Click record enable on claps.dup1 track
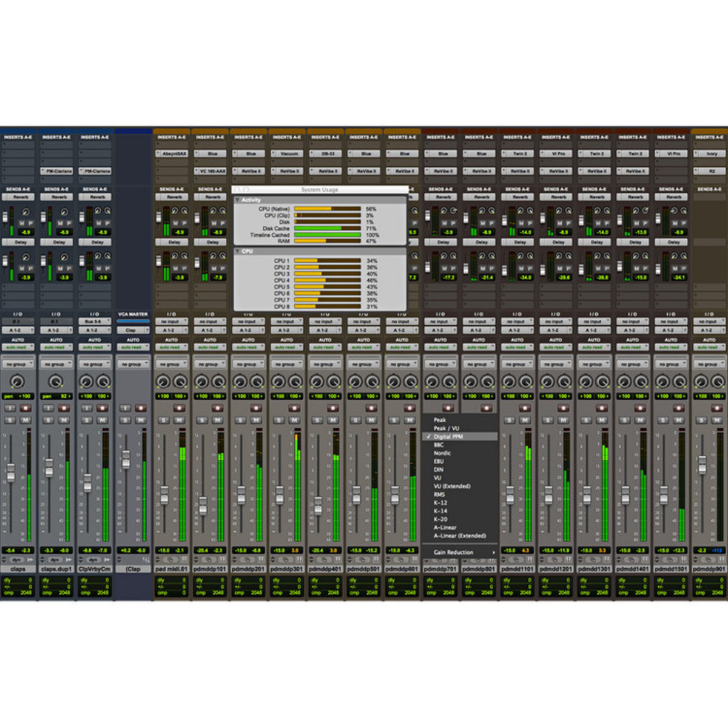Viewport: 728px width, 728px height. (64, 408)
